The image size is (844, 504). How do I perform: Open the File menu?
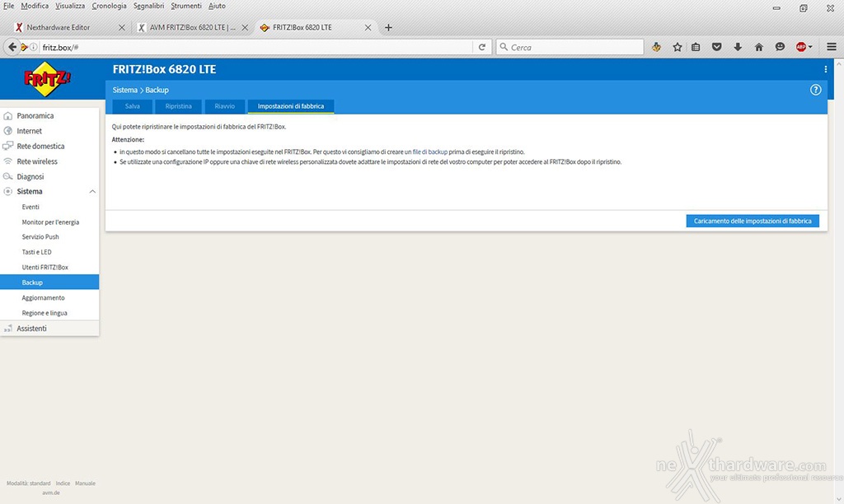pos(8,6)
